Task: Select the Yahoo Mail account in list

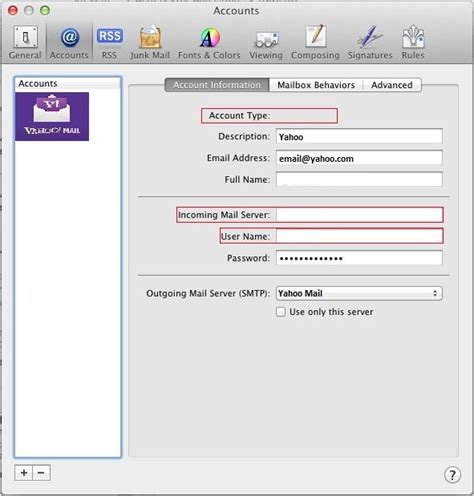Action: 52,117
